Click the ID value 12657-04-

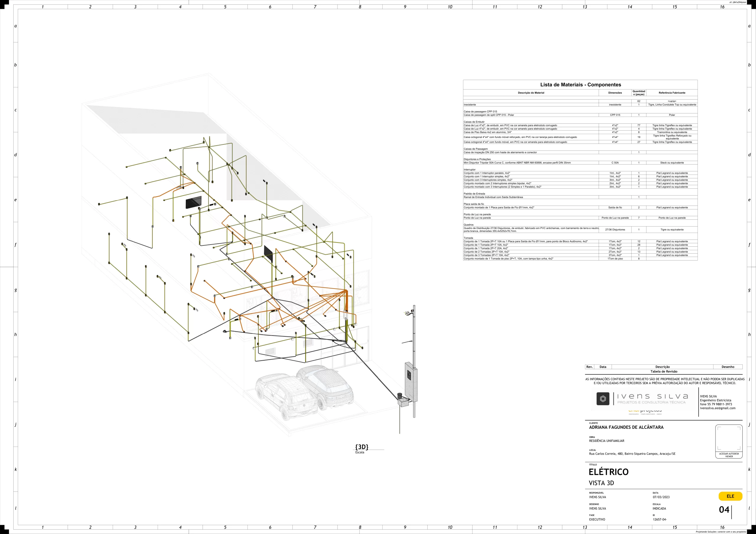[x=659, y=520]
